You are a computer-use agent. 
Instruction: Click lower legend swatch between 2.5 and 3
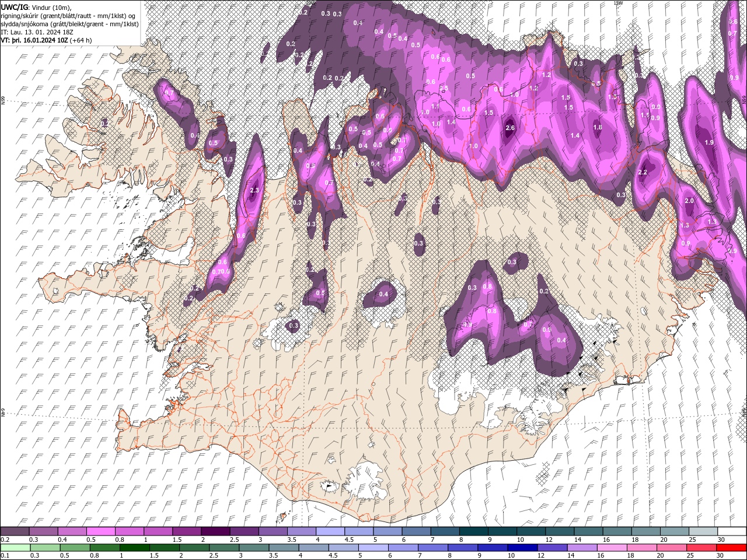(224, 548)
